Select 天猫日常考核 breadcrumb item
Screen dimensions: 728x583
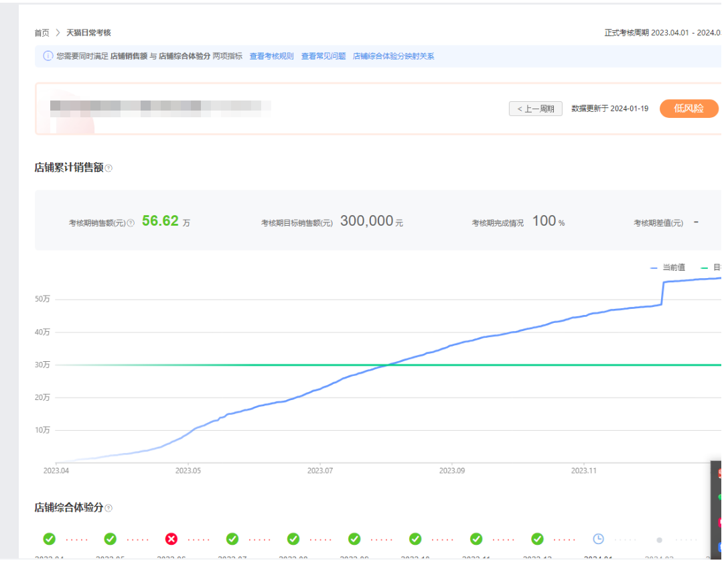tap(88, 33)
